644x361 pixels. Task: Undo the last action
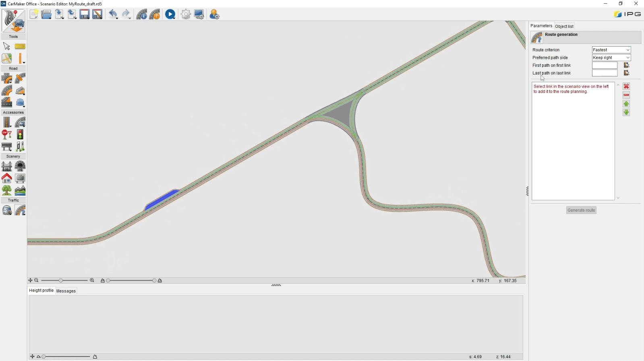113,14
